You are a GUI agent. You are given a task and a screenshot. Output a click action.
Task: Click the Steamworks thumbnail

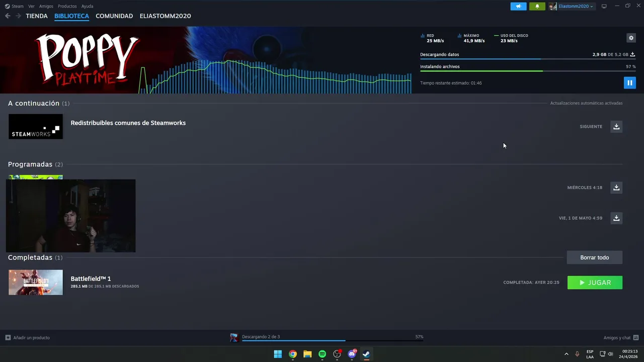tap(36, 127)
